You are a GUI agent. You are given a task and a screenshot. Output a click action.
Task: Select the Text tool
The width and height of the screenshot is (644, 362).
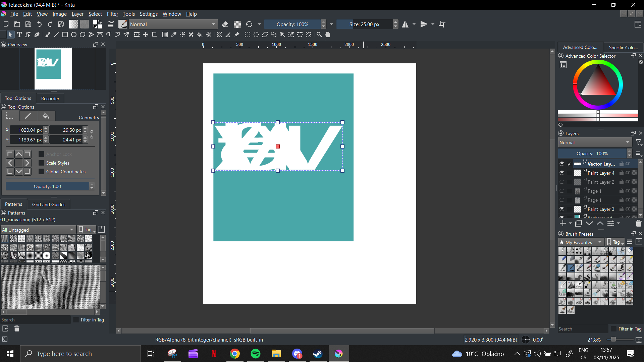click(19, 35)
